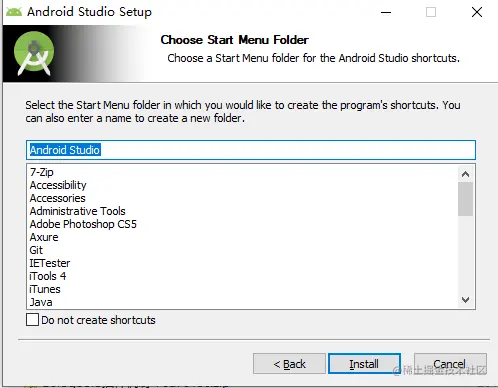Choose Accessories from the folder list

tap(58, 198)
